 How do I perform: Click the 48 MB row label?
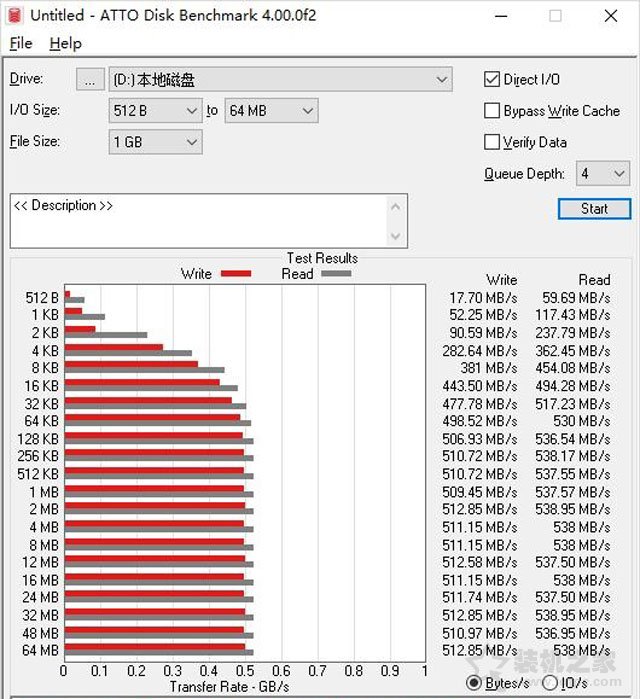coord(41,633)
